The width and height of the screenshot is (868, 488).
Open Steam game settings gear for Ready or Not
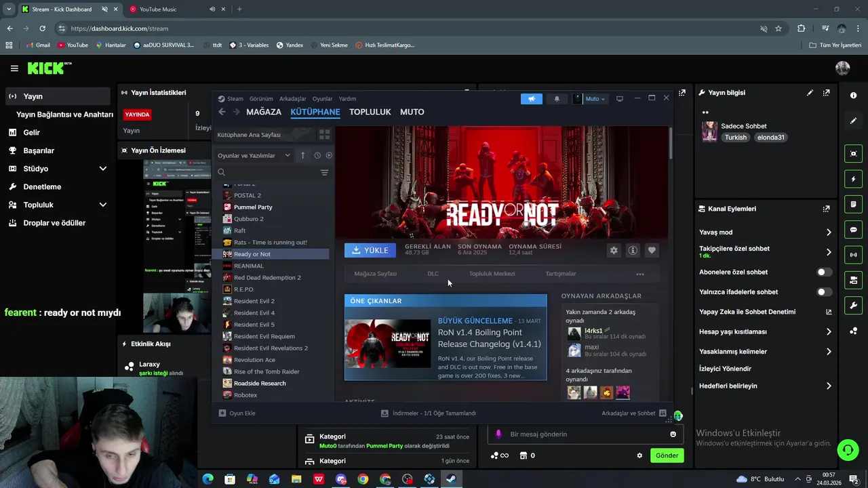pyautogui.click(x=614, y=250)
